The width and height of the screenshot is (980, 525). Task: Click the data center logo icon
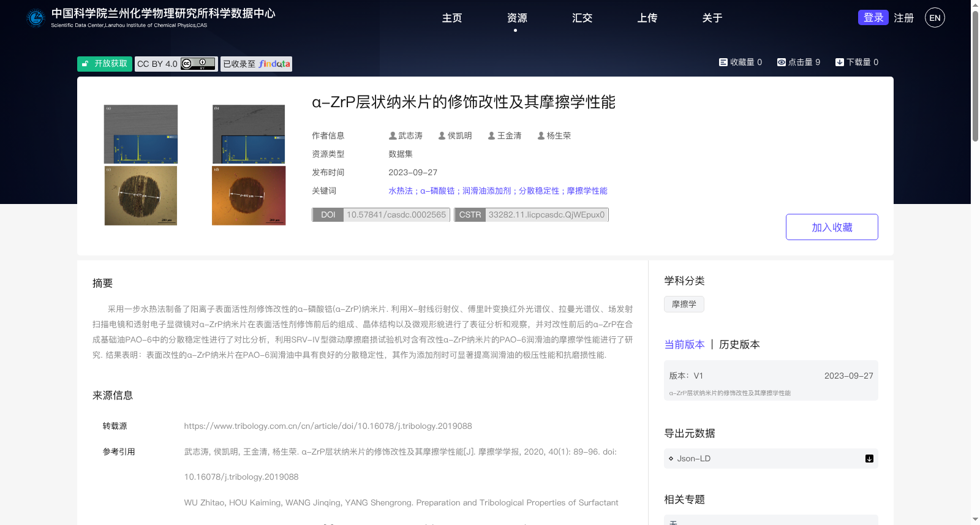tap(36, 18)
